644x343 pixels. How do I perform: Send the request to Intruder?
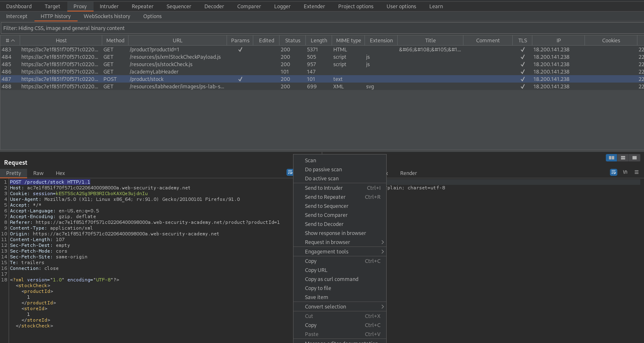click(x=340, y=188)
